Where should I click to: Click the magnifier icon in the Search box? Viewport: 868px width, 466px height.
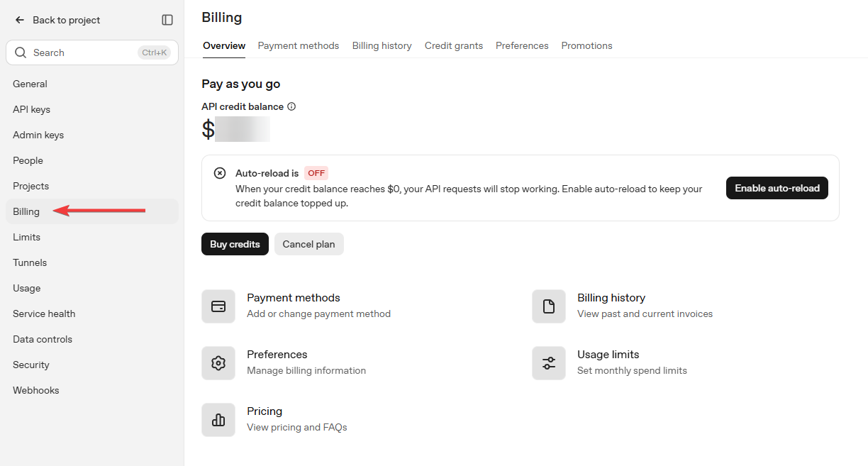pyautogui.click(x=21, y=52)
